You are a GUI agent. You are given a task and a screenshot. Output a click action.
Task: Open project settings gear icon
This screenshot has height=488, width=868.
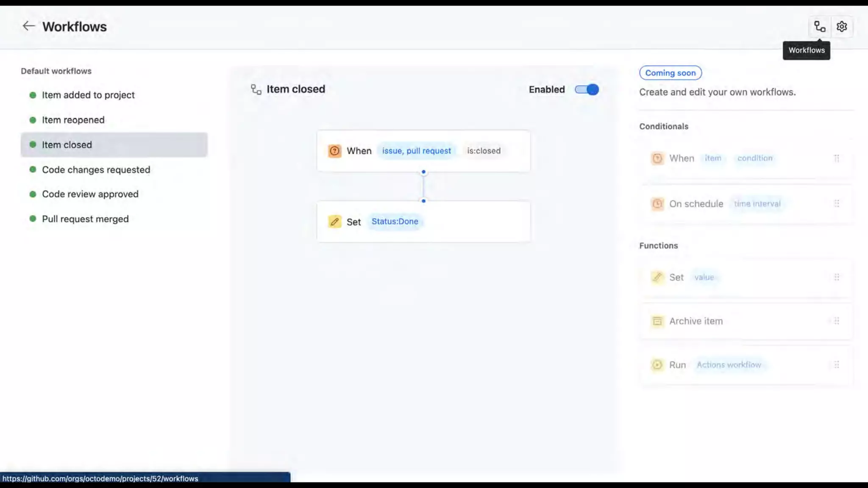[842, 27]
